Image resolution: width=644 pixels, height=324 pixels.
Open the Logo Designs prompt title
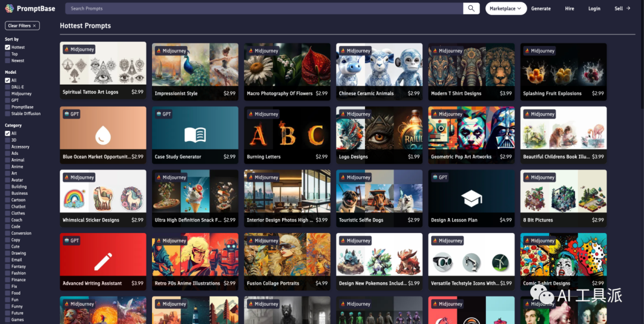pyautogui.click(x=353, y=157)
